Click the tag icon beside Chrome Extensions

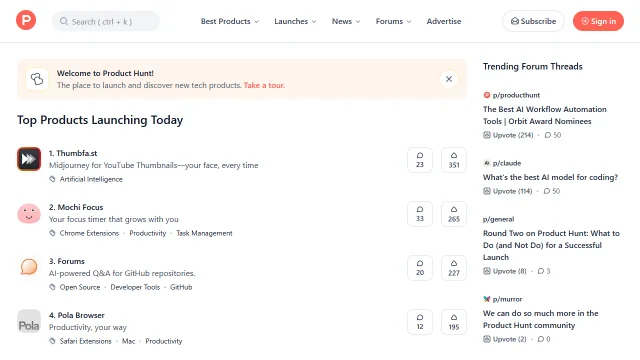52,233
